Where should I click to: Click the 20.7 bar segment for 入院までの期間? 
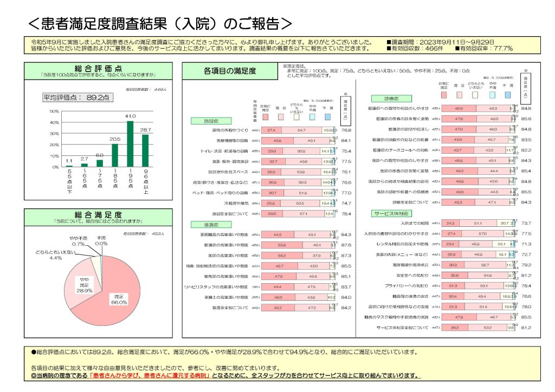(x=504, y=223)
